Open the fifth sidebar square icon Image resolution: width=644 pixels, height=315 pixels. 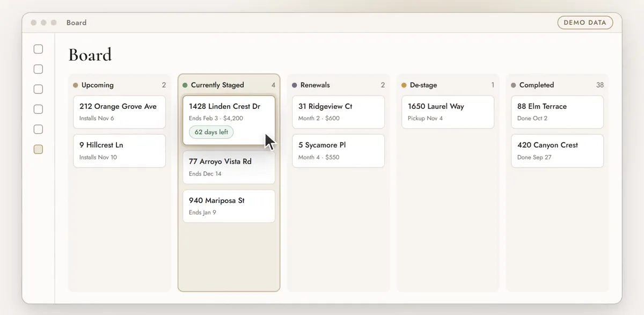(x=38, y=129)
